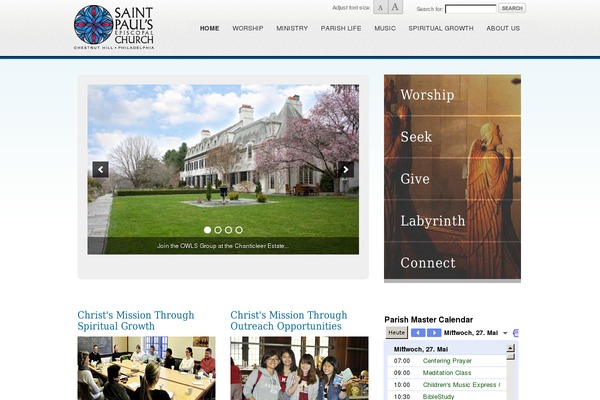This screenshot has height=400, width=600.
Task: Open Christ's Mission Through Outreach Opportunities heading
Action: pyautogui.click(x=289, y=320)
